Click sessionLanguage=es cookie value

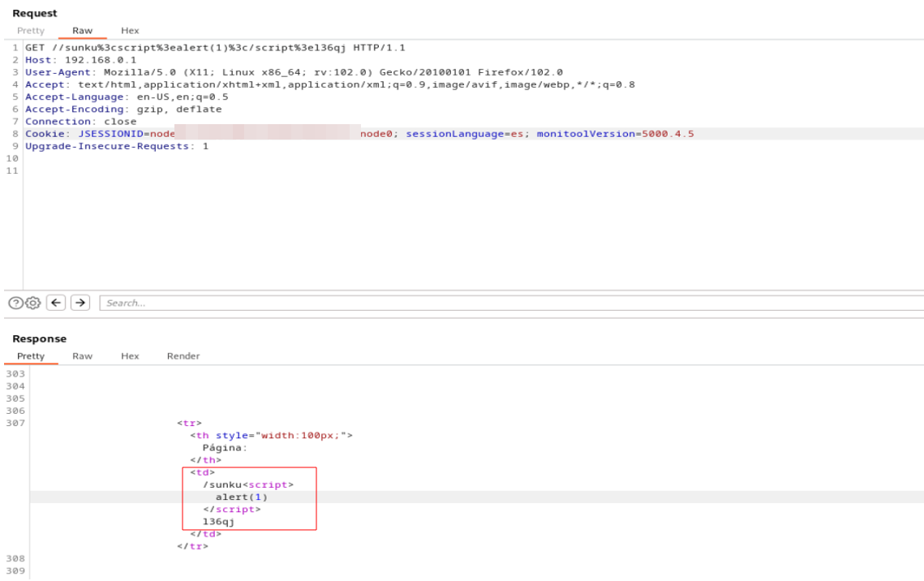(x=464, y=135)
